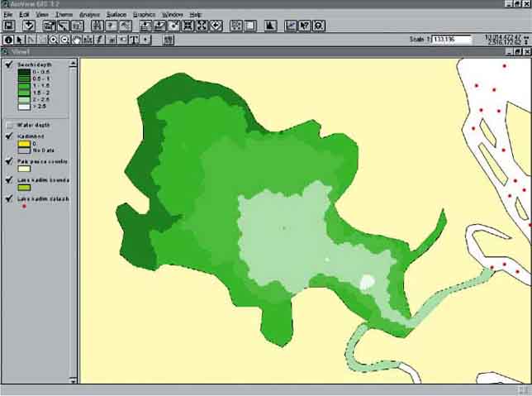Click the Histogram toolbar icon
The width and height of the screenshot is (532, 396).
[269, 26]
